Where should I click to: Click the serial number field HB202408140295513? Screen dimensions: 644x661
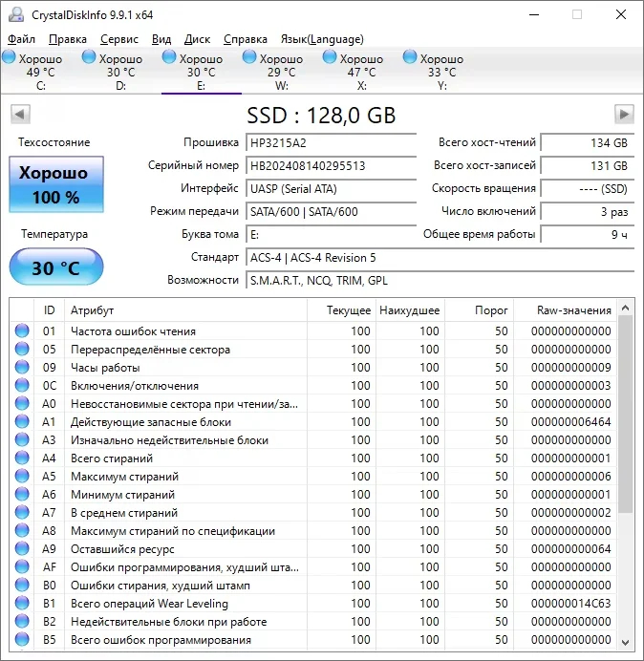[331, 165]
